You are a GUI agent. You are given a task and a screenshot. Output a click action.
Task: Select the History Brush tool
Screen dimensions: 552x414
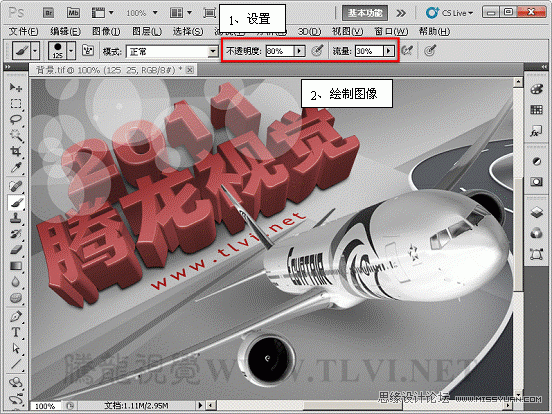pyautogui.click(x=16, y=234)
